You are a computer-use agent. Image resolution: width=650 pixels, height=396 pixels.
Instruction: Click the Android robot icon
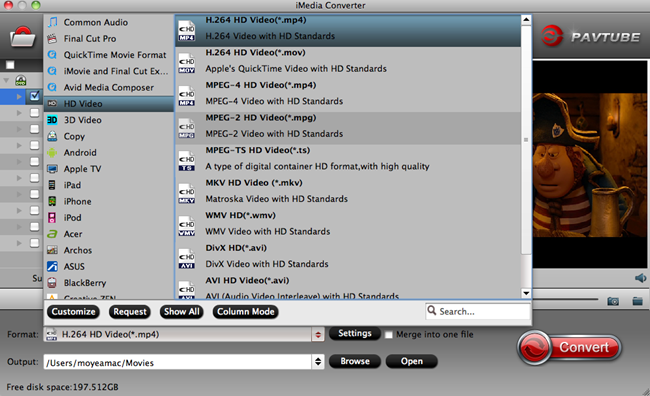pyautogui.click(x=52, y=153)
